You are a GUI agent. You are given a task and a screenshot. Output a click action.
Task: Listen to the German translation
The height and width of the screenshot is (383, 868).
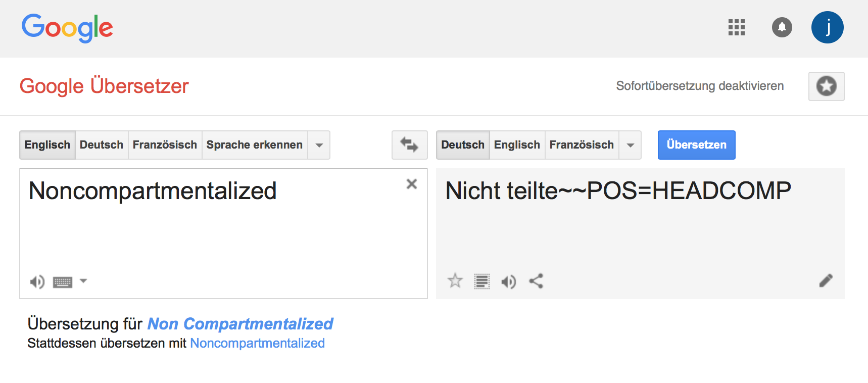[x=508, y=281]
